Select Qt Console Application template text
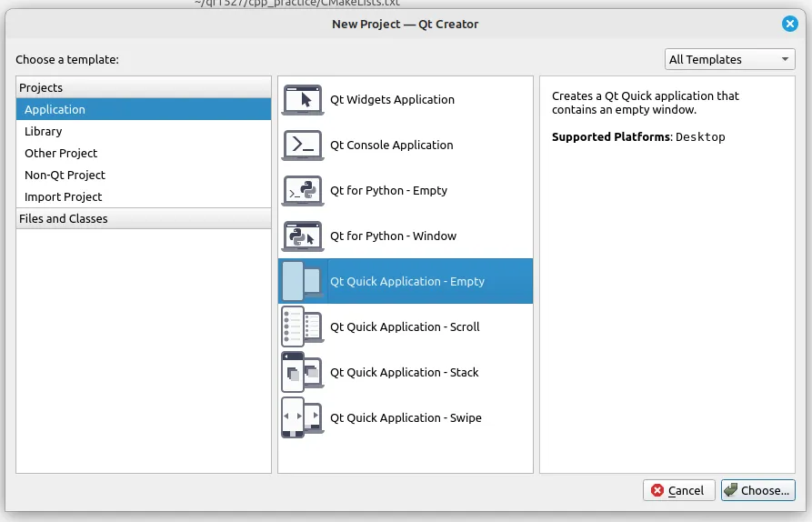The width and height of the screenshot is (812, 522). tap(392, 145)
